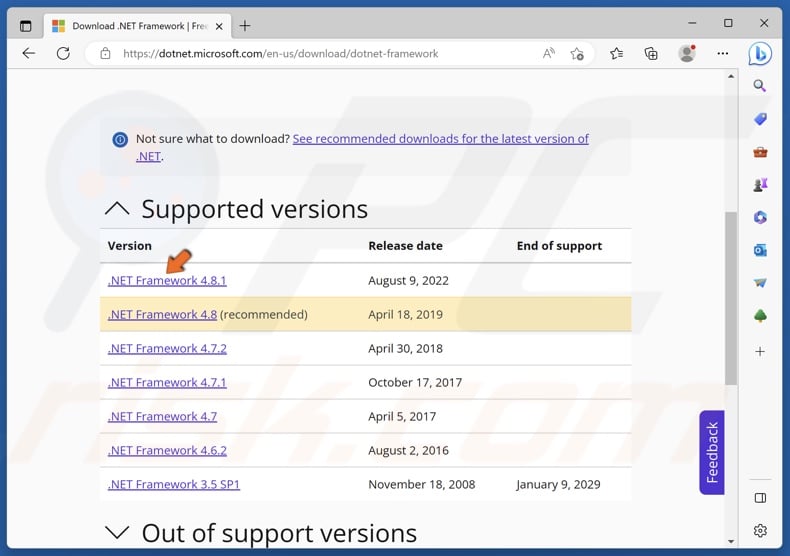Open sidebar Microsoft 365 icon
This screenshot has width=790, height=556.
pyautogui.click(x=760, y=218)
